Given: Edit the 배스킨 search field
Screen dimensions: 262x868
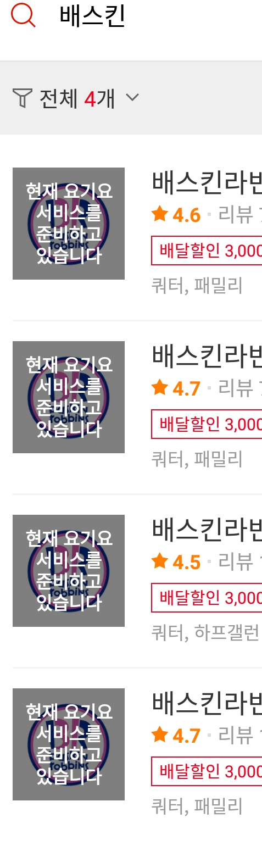Looking at the screenshot, I should pyautogui.click(x=159, y=16).
